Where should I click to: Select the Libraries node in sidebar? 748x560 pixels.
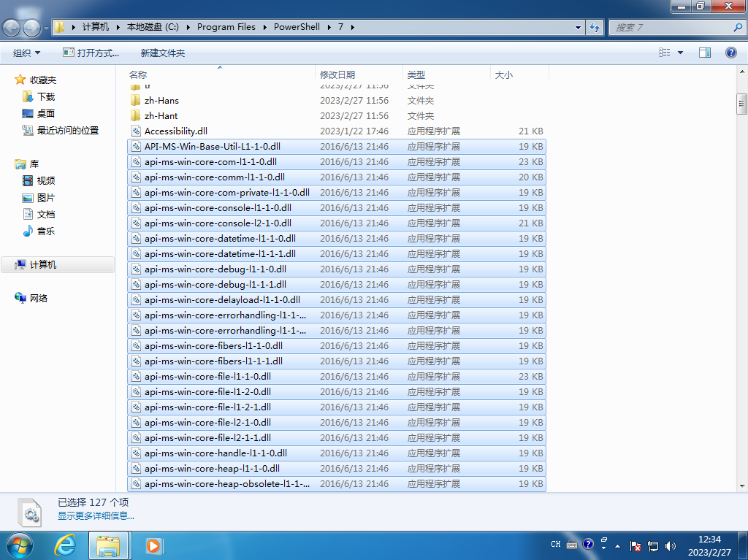tap(27, 164)
